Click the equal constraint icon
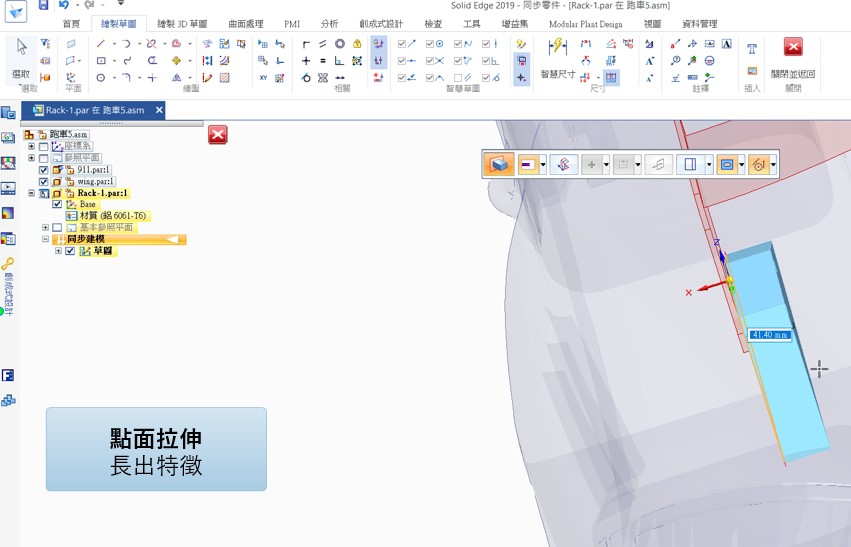851x547 pixels. tap(323, 61)
